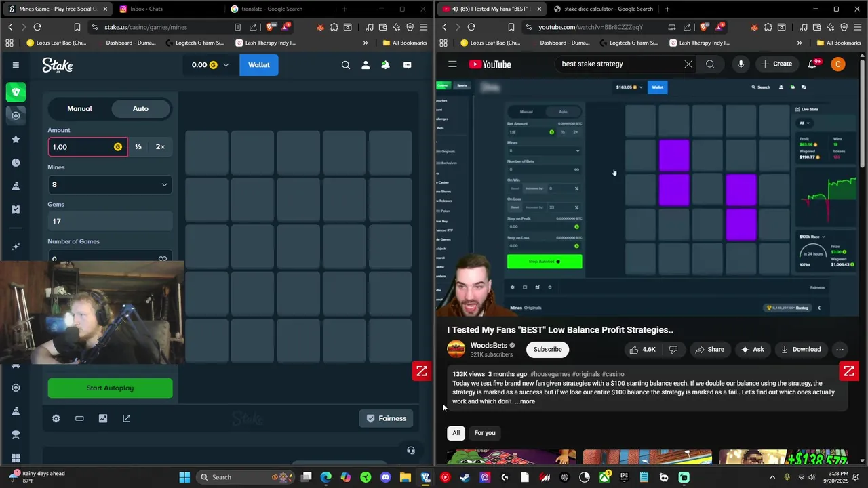Double the bet amount with 2×
This screenshot has height=488, width=868.
[160, 147]
